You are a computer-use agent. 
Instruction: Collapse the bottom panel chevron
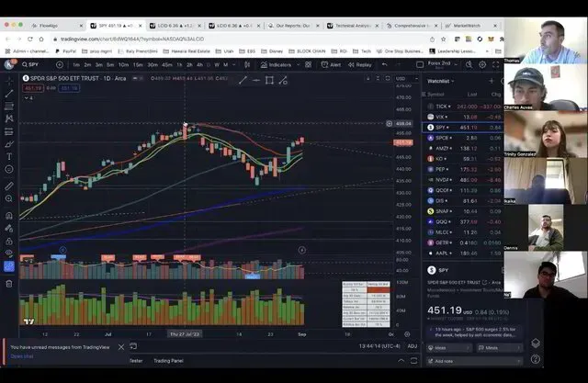click(401, 361)
